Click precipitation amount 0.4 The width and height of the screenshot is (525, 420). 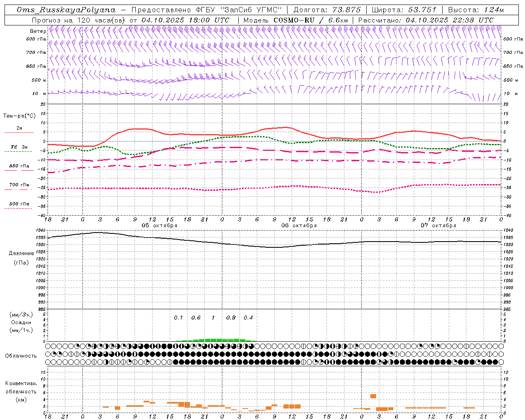coord(248,317)
